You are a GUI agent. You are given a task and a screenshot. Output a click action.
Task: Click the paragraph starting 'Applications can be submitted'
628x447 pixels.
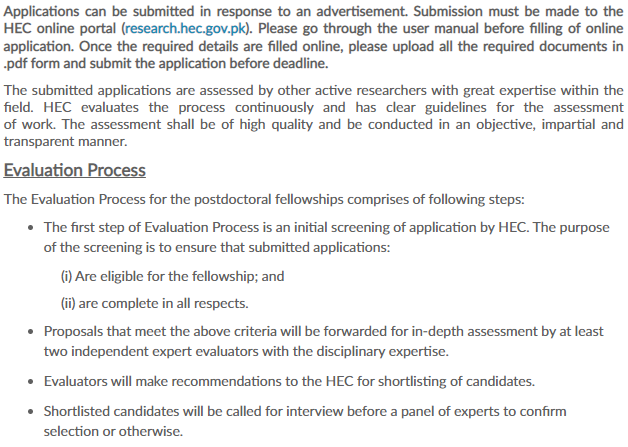click(314, 37)
